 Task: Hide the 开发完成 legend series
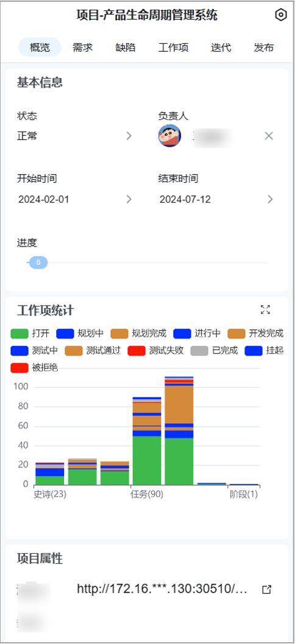(x=255, y=333)
